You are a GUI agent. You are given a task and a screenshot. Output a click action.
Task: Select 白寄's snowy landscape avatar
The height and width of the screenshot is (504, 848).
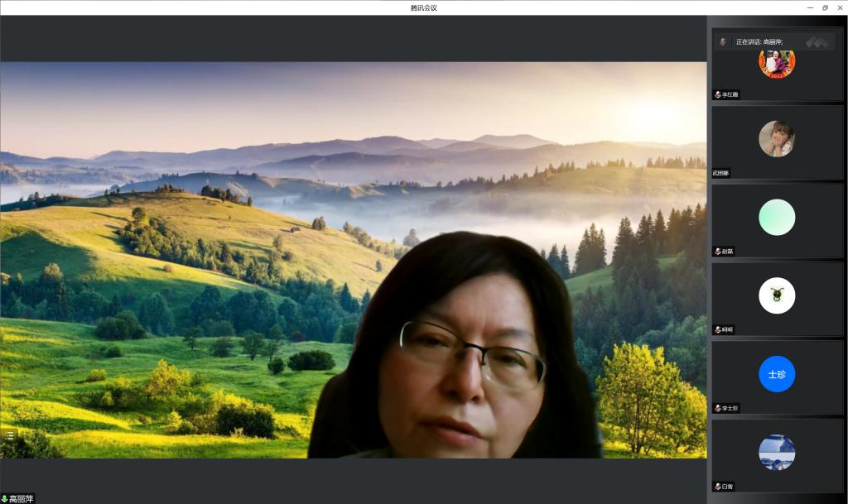coord(777,453)
